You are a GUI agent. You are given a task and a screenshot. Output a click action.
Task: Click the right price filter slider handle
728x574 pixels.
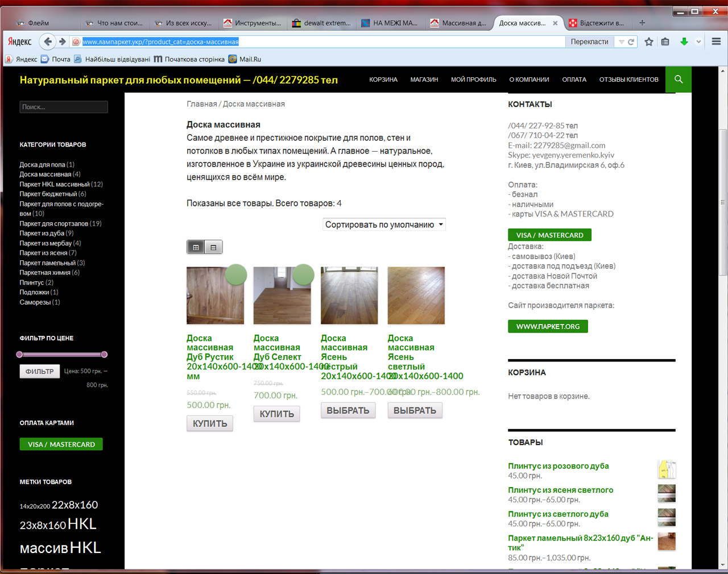tap(104, 354)
